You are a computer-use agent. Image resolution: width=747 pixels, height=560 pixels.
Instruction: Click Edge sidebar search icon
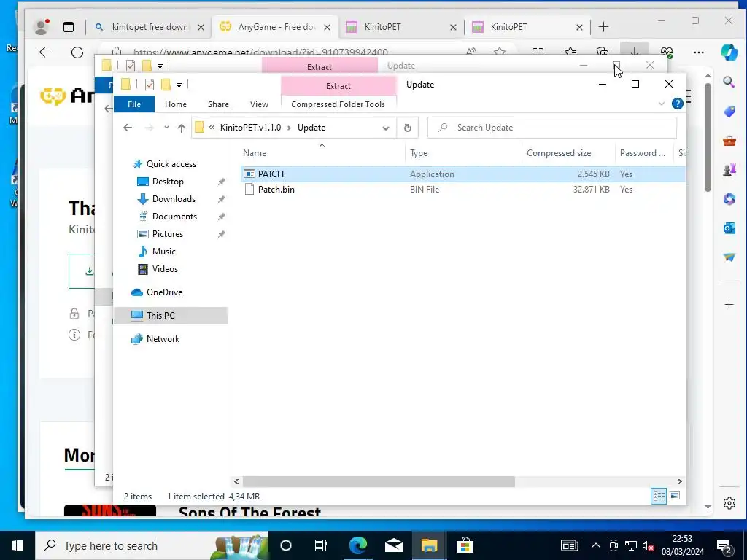tap(729, 82)
